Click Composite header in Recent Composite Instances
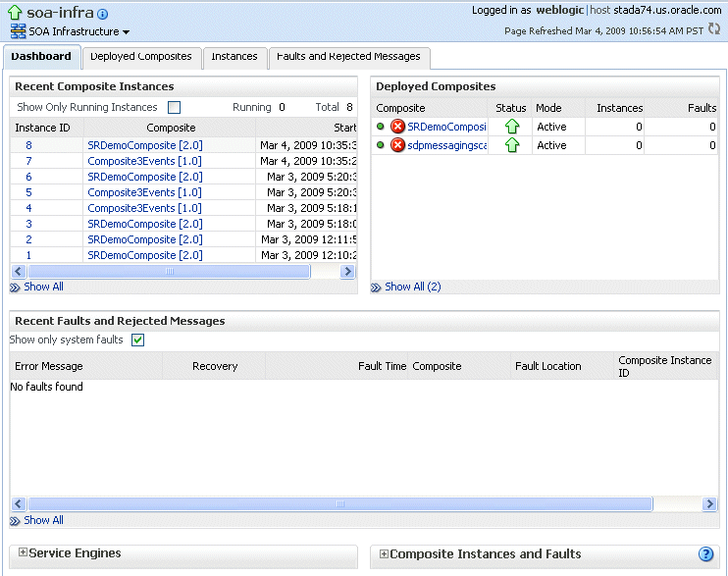The height and width of the screenshot is (576, 728). 171,128
